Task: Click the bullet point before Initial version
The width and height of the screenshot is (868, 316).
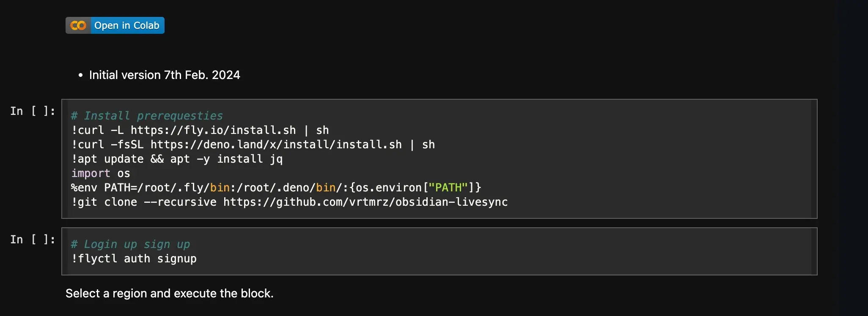Action: point(80,76)
